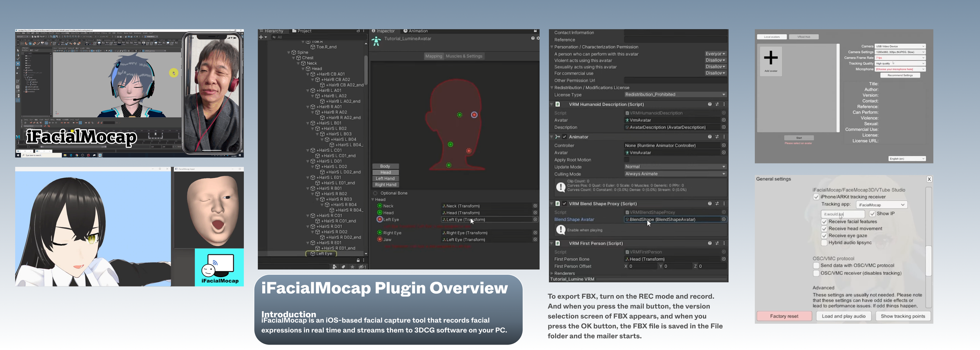
Task: Uncheck Receive eye gaze
Action: (824, 236)
